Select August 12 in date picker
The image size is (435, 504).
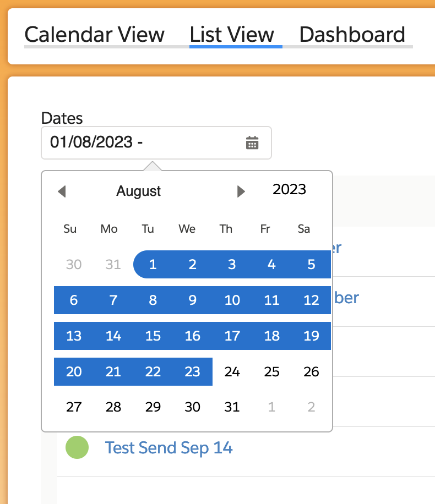[x=311, y=300]
